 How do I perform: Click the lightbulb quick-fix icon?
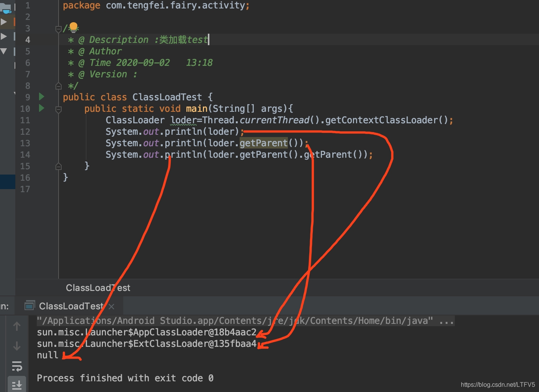[73, 27]
